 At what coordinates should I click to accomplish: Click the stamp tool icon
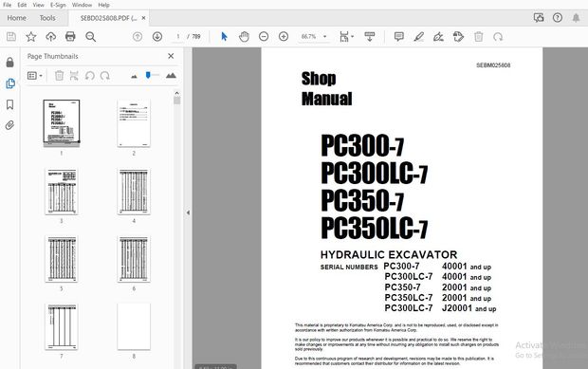pyautogui.click(x=458, y=36)
